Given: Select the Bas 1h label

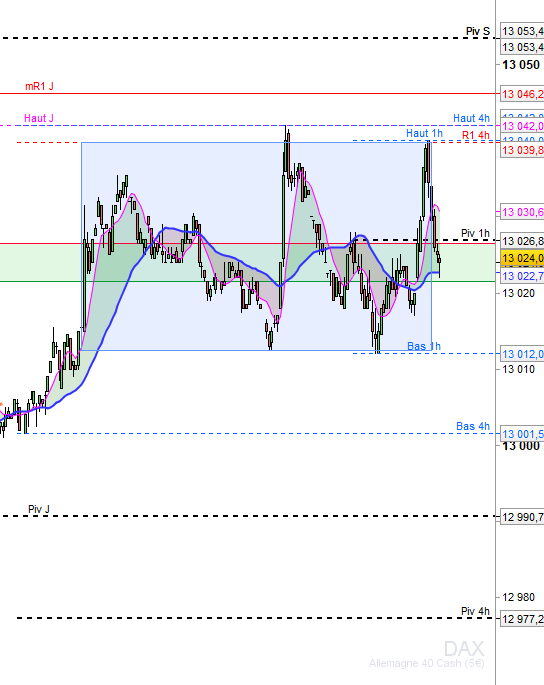Looking at the screenshot, I should [424, 346].
